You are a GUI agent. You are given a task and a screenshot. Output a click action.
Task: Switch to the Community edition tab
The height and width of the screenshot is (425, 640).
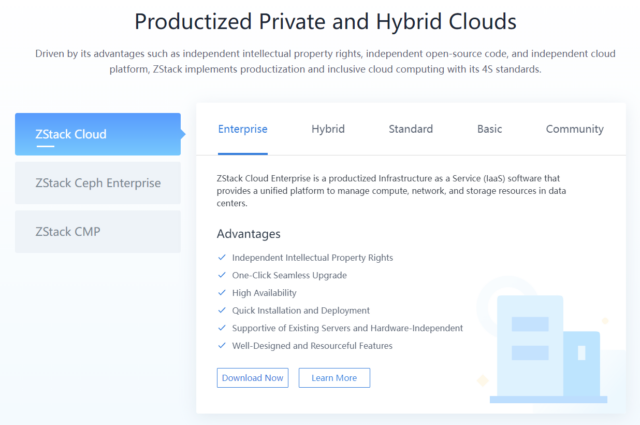coord(575,129)
